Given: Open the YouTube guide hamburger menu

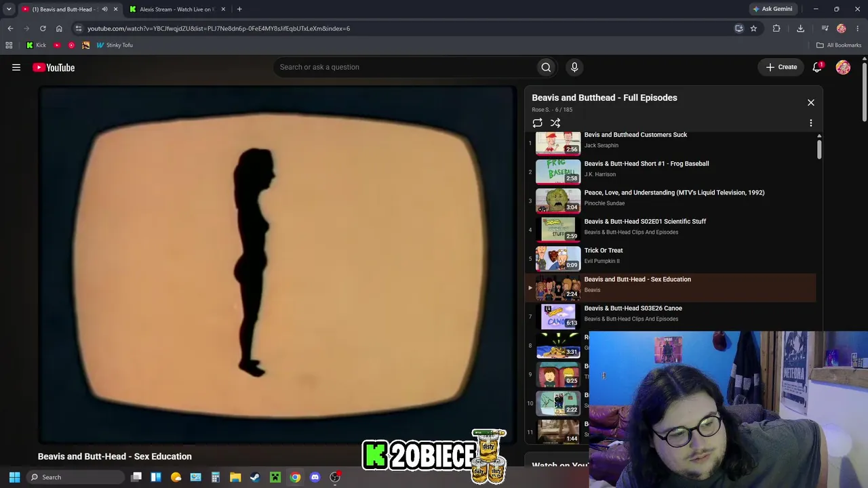Looking at the screenshot, I should 16,67.
